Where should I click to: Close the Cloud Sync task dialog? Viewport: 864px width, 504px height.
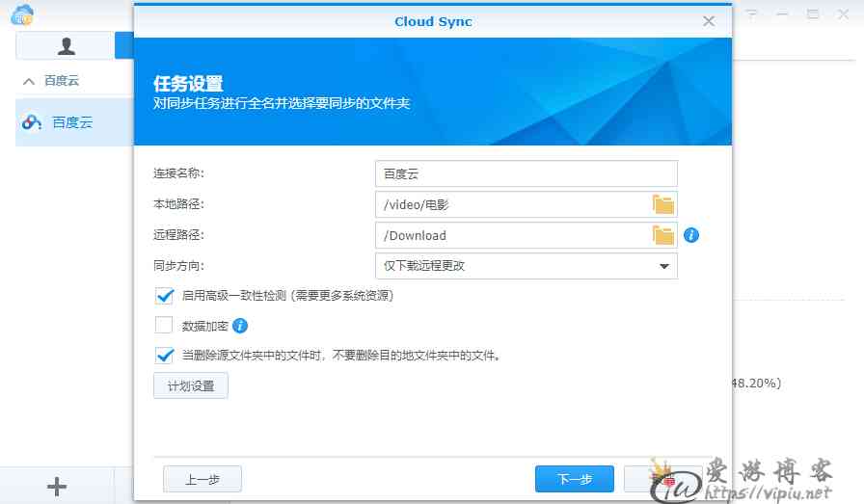point(709,21)
